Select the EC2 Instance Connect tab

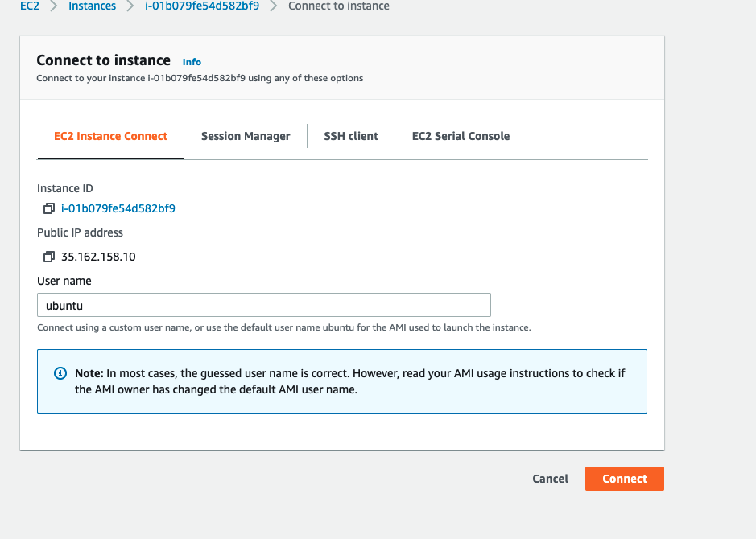(x=110, y=136)
